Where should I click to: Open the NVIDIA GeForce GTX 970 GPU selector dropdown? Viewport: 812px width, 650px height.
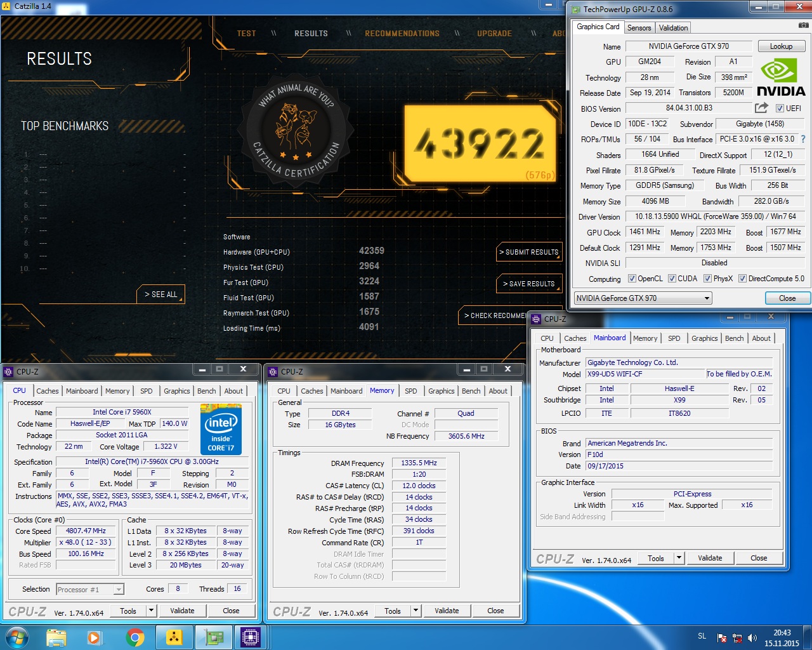click(643, 298)
